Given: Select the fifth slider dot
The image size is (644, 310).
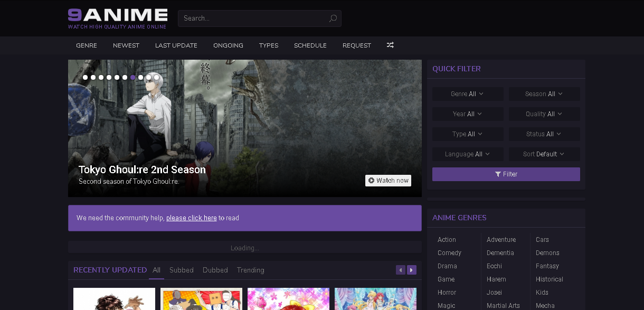Looking at the screenshot, I should coord(117,77).
